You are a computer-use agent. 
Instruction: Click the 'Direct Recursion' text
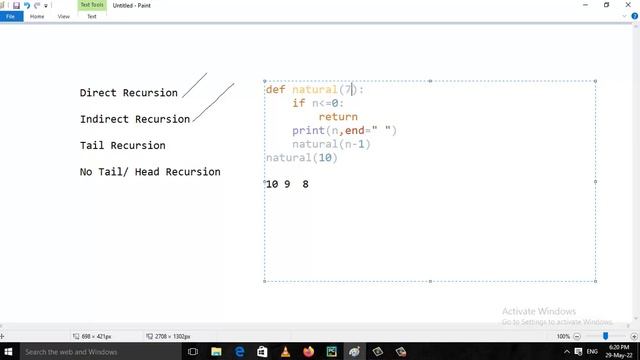129,93
